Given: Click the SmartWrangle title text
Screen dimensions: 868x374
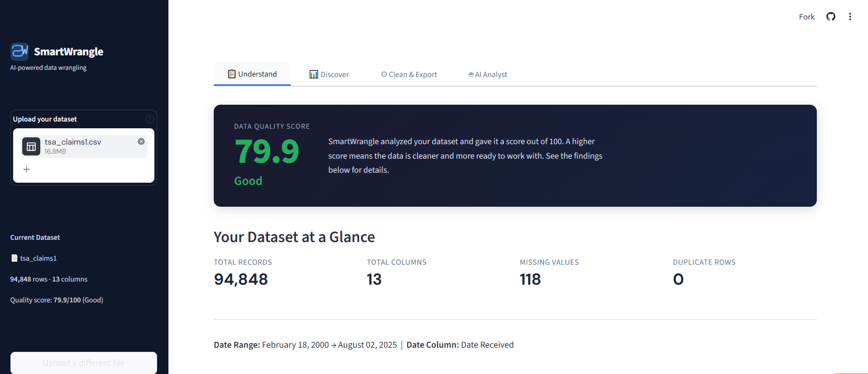Looking at the screenshot, I should pos(69,52).
